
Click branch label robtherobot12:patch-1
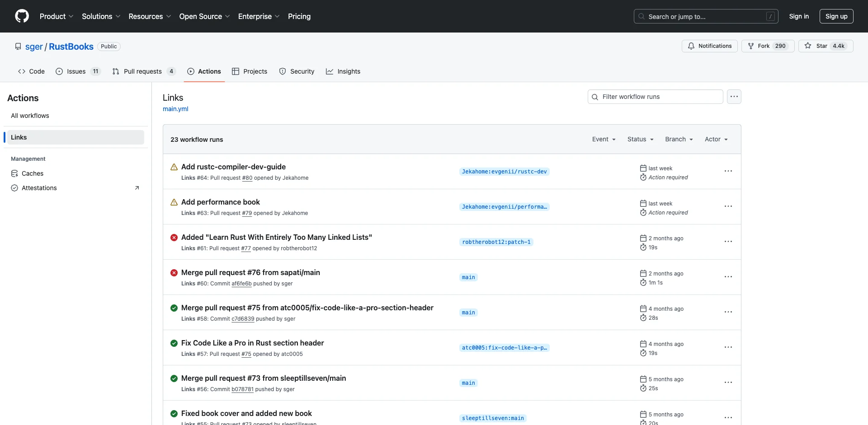pos(496,242)
